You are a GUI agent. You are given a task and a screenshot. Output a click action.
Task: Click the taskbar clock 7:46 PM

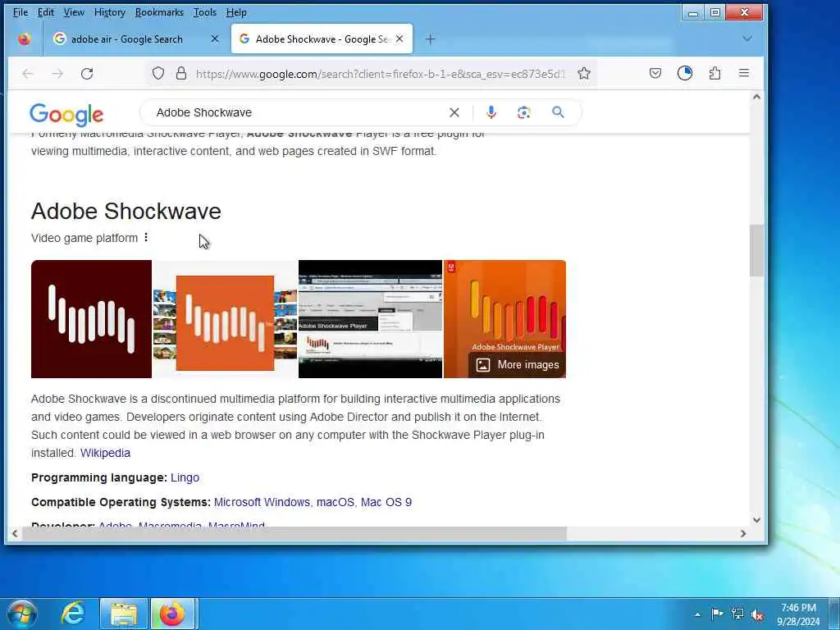pos(798,614)
